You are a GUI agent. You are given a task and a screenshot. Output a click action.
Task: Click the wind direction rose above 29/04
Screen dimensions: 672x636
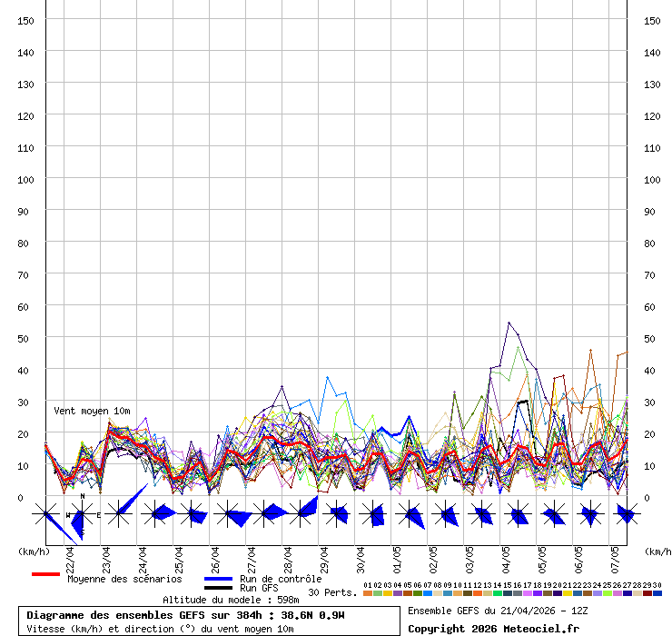[336, 514]
